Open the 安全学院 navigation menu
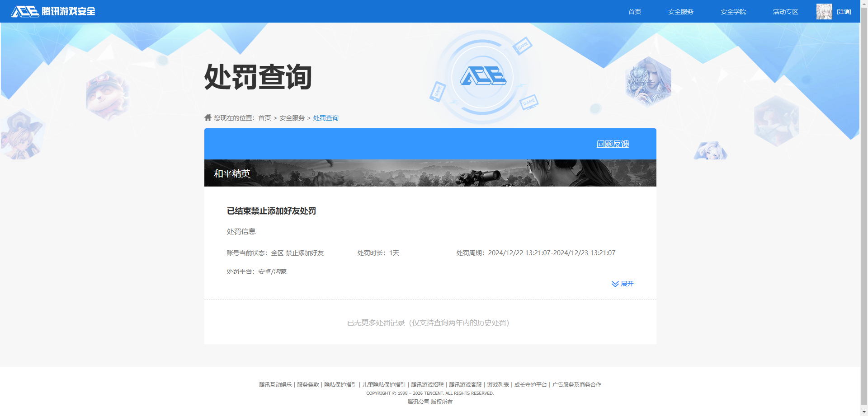 pyautogui.click(x=733, y=11)
